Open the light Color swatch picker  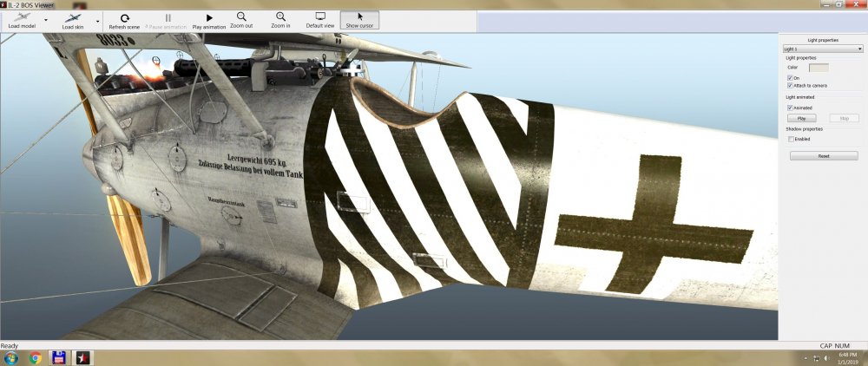tap(819, 68)
